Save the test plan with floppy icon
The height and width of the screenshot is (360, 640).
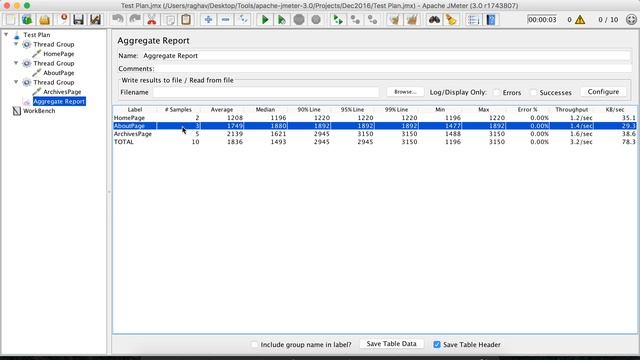tap(78, 20)
